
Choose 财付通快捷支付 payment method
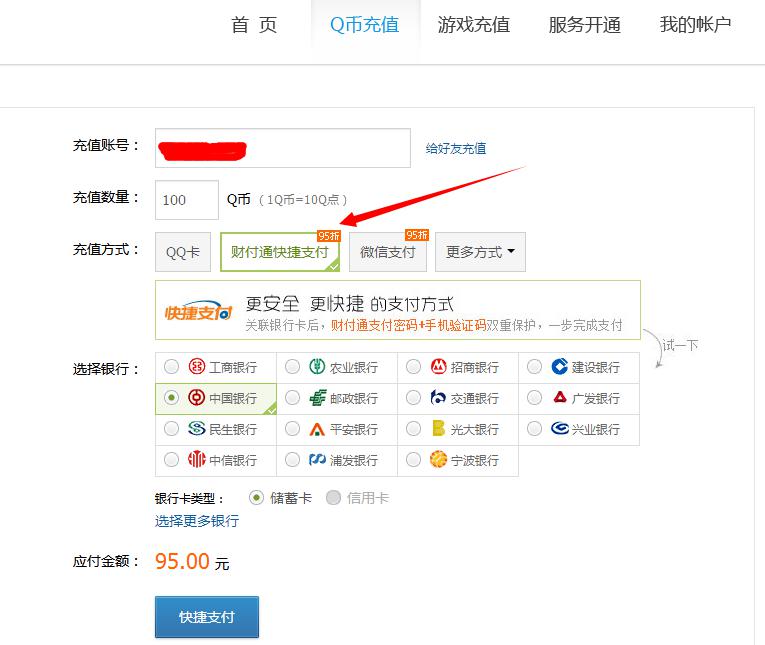(x=280, y=252)
